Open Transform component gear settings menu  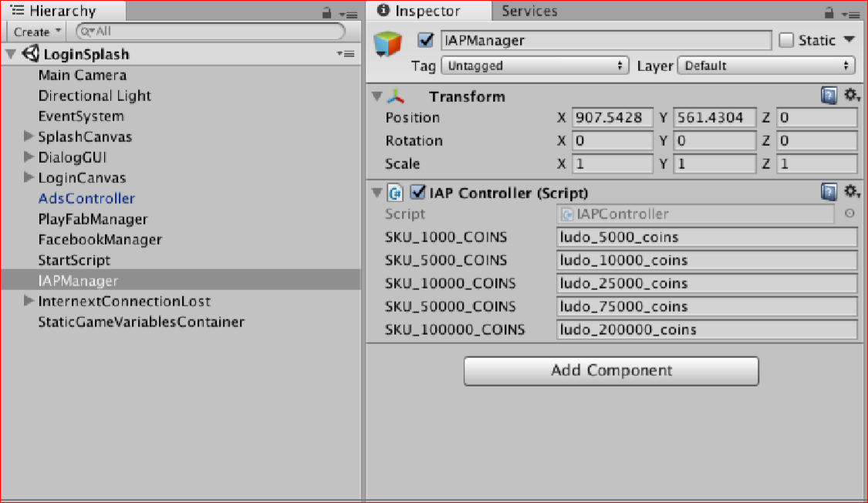tap(850, 96)
